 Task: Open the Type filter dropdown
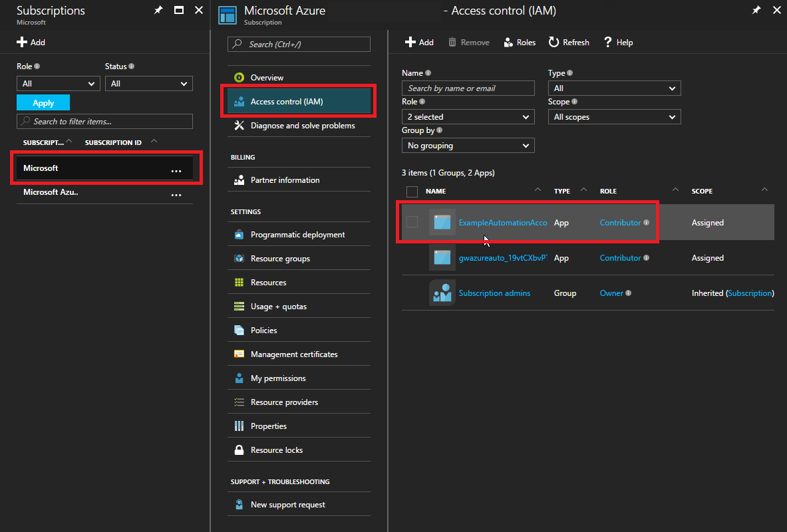click(614, 88)
